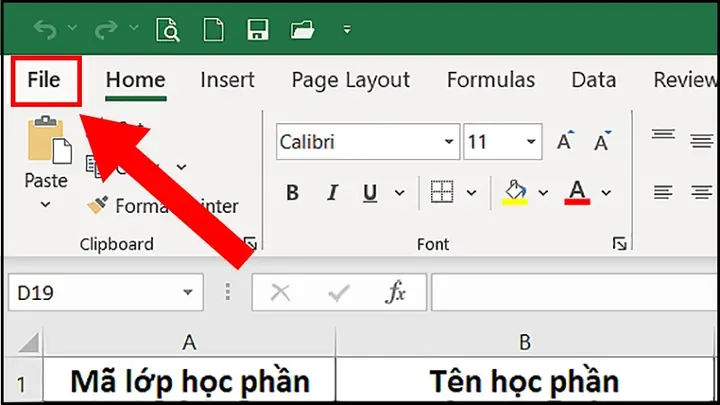
Task: Open the Redo history dropdown arrow
Action: point(134,28)
